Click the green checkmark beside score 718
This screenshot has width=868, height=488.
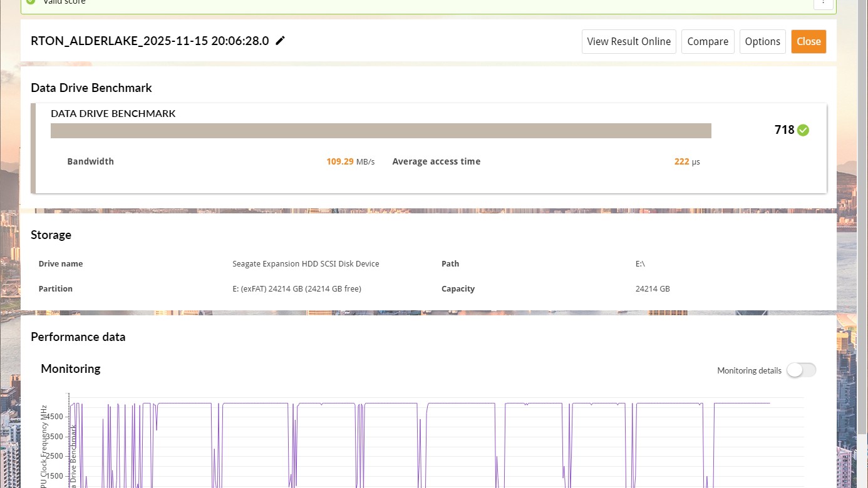click(803, 130)
